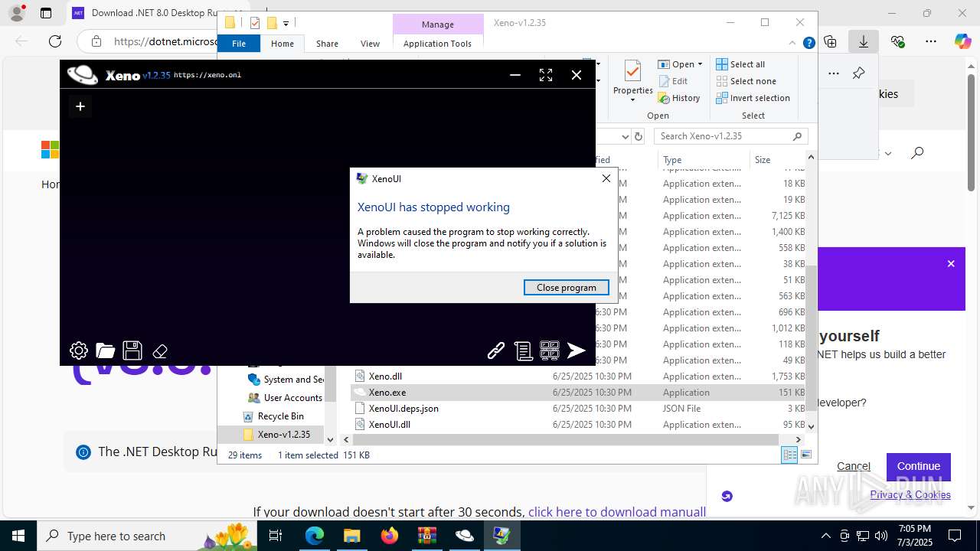Open Explorer help icon
Screen dimensions: 980x551
[808, 43]
